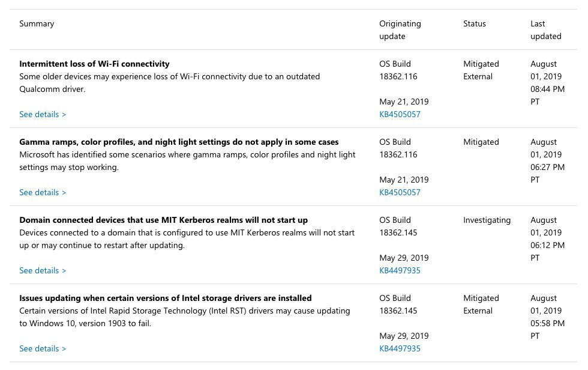
Task: Select the Issues updating Intel storage drivers title
Action: (165, 298)
